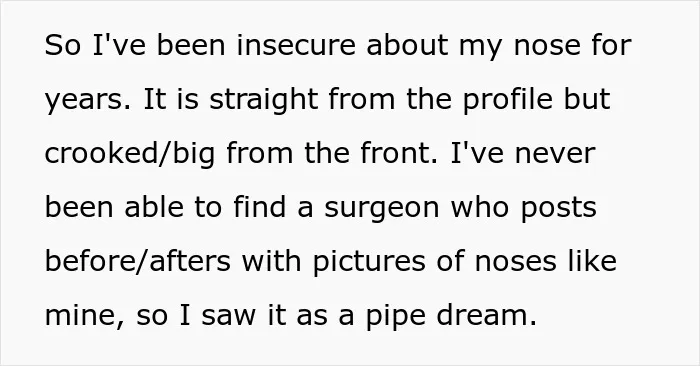Screen dimensions: 700x366
Task: Click the text "before/afters"
Action: coord(138,261)
